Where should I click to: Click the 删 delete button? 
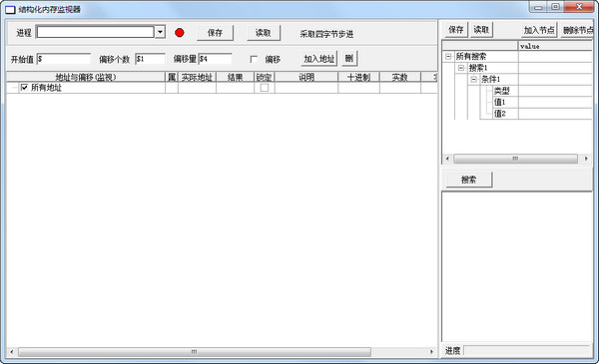(349, 59)
